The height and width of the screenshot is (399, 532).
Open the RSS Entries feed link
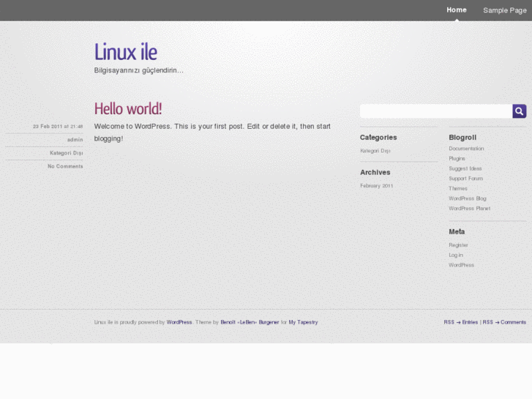(x=461, y=322)
